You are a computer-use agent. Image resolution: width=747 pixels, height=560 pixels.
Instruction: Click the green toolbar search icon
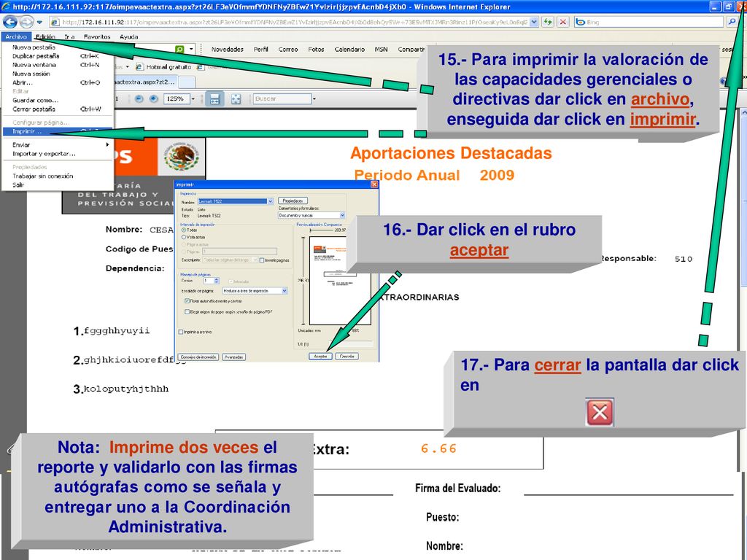click(x=179, y=49)
